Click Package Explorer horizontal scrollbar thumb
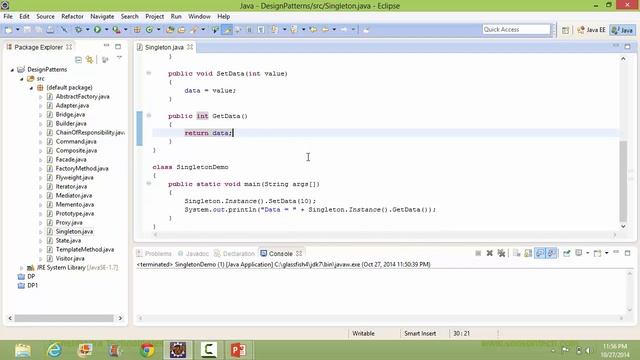Screen dimensions: 640x360 pyautogui.click(x=64, y=318)
